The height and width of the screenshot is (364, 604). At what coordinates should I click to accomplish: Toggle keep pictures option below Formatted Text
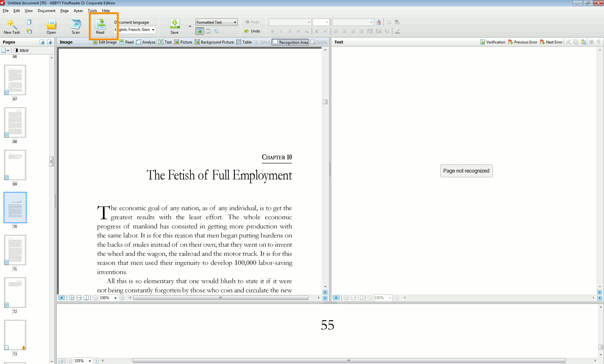click(x=200, y=31)
